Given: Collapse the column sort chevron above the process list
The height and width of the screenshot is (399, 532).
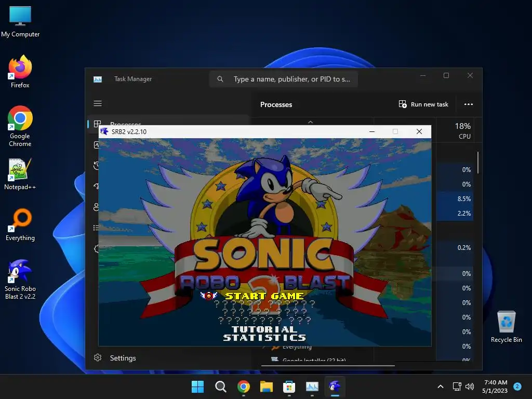Looking at the screenshot, I should [311, 122].
